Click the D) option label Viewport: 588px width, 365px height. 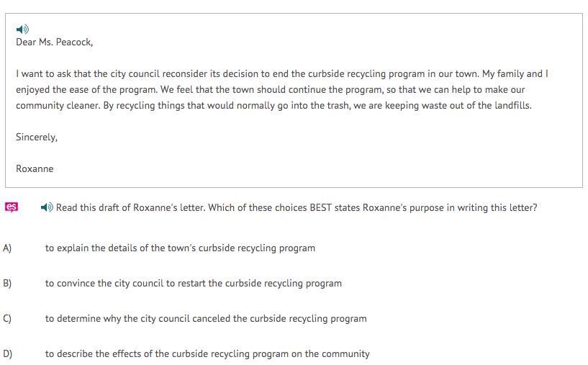click(x=7, y=354)
